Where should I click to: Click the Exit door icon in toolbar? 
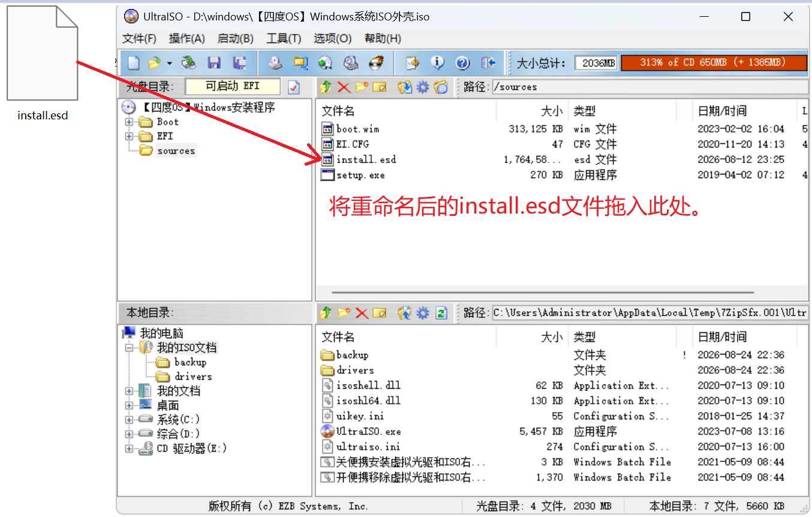tap(488, 62)
